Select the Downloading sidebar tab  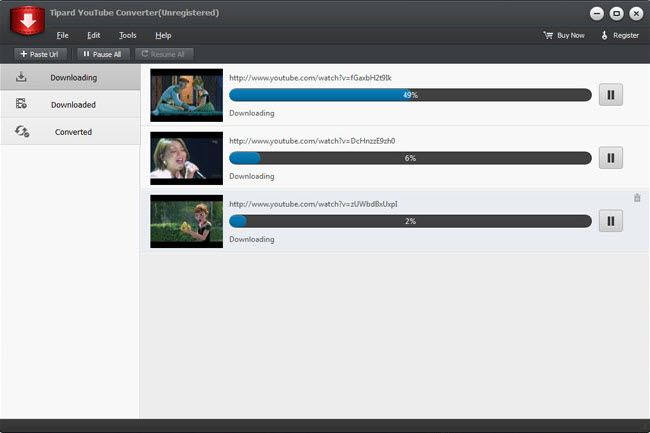click(x=70, y=77)
